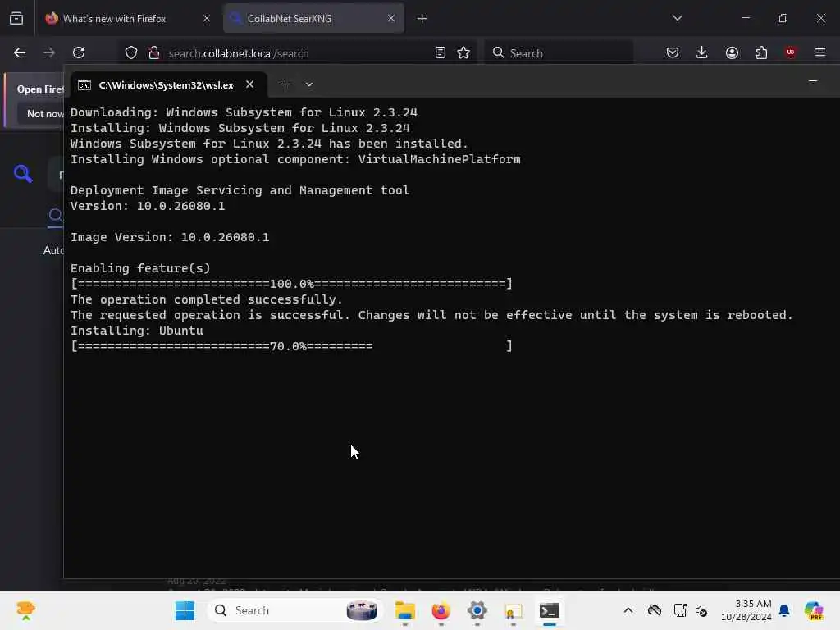
Task: Click the uBlock Origin toolbar icon
Action: [790, 52]
